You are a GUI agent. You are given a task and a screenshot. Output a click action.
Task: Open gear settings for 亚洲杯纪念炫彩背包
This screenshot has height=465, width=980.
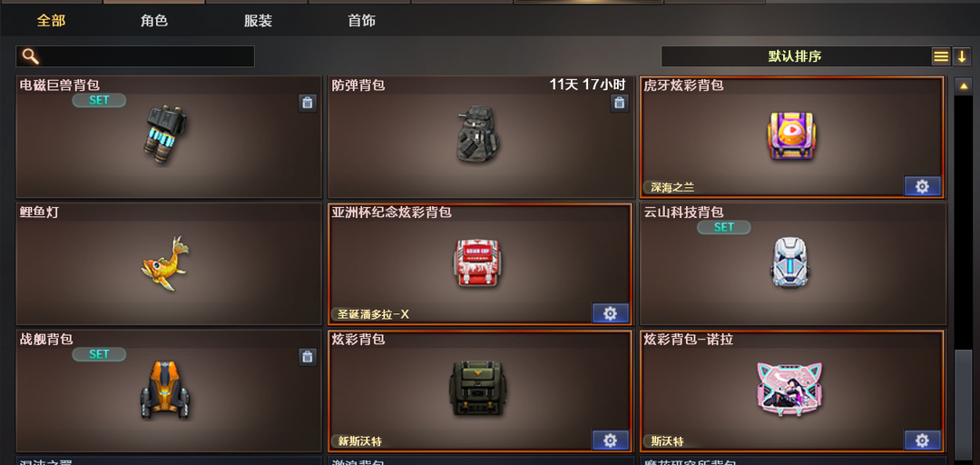[610, 313]
